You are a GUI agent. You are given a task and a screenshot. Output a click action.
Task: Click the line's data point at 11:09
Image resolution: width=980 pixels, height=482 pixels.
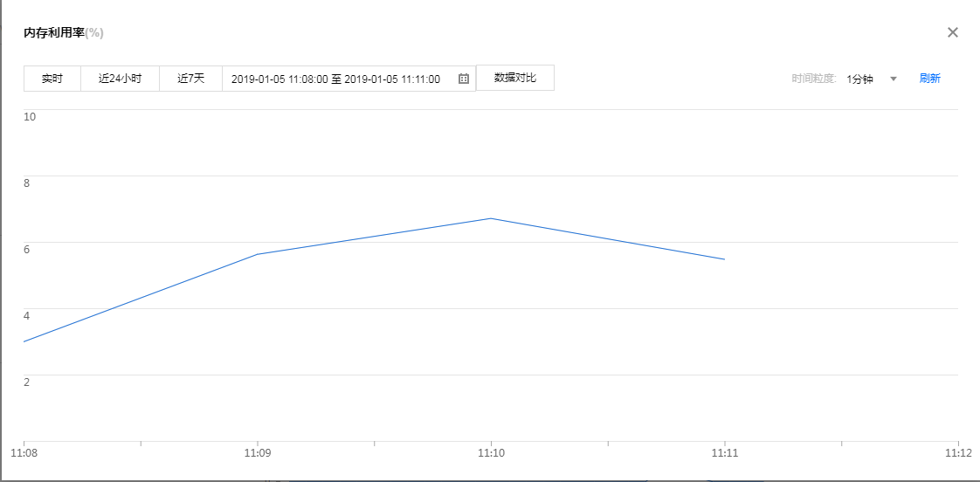257,254
